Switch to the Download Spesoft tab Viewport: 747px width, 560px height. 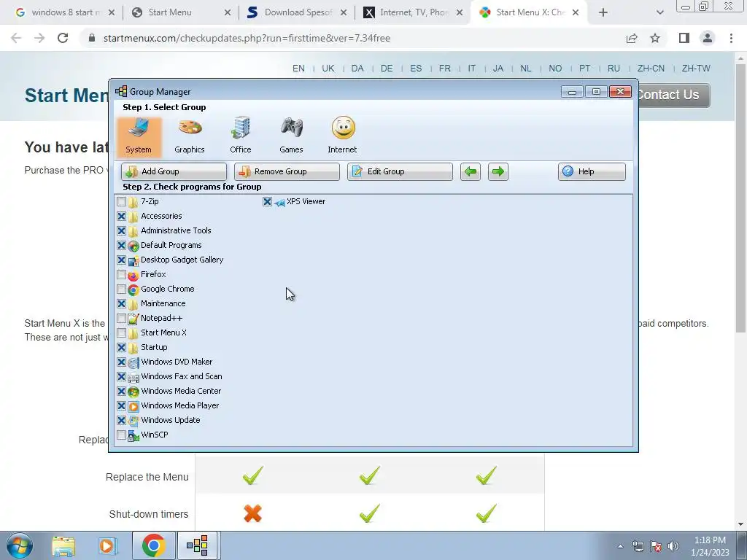[x=297, y=12]
